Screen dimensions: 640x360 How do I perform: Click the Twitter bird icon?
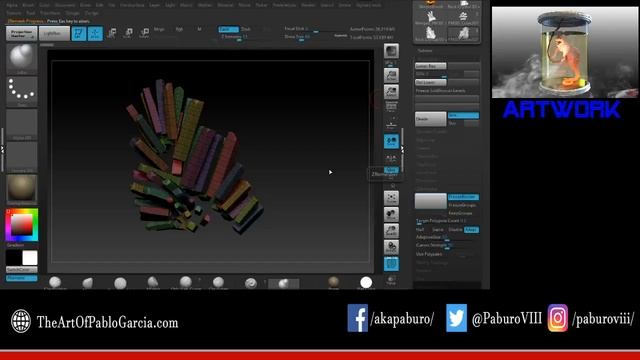456,318
